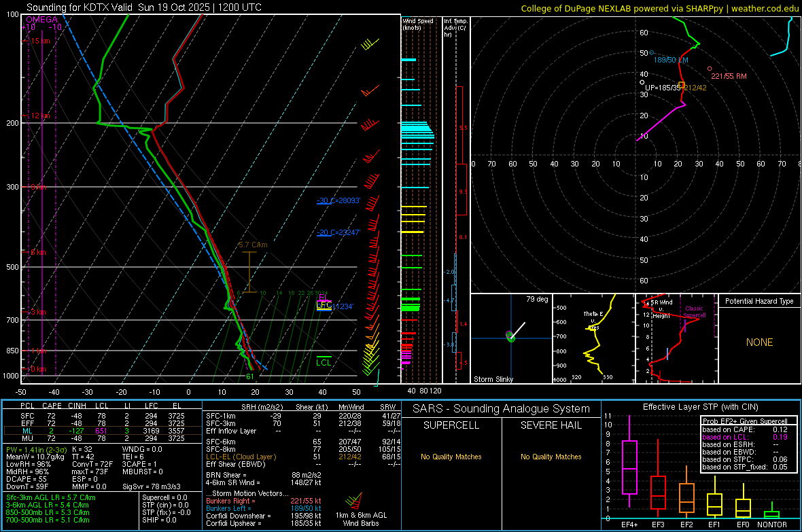Viewport: 802px width, 532px height.
Task: Click the magenta based on LCL: 0.19 line
Action: pyautogui.click(x=745, y=437)
